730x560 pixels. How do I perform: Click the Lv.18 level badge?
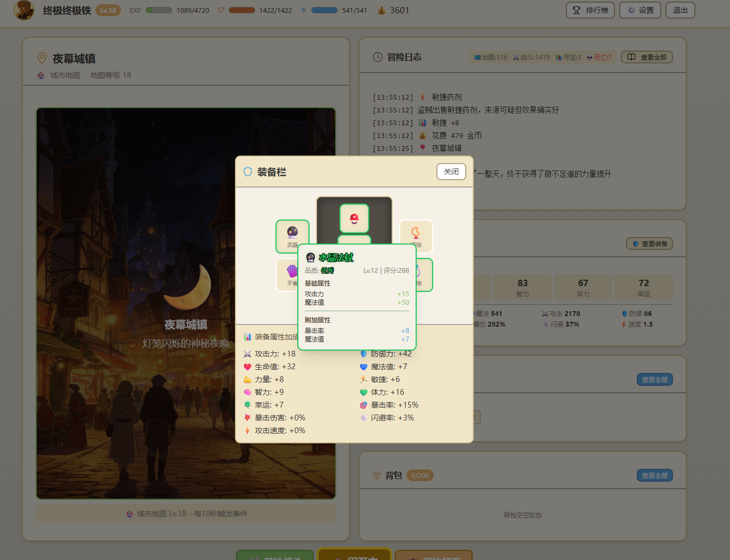click(108, 10)
